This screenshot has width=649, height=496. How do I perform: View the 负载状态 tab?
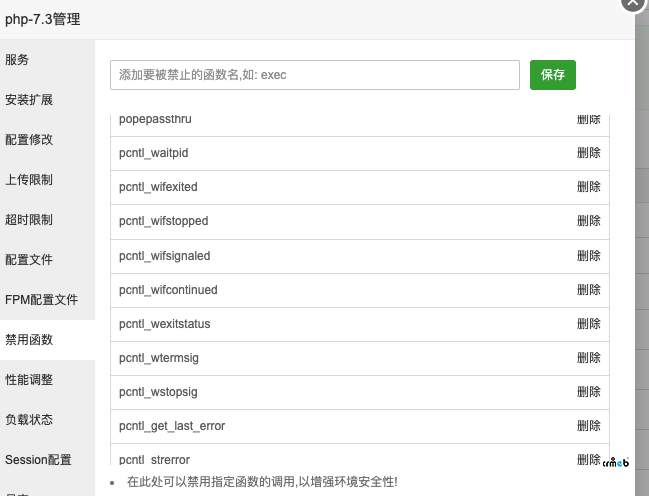tap(29, 420)
